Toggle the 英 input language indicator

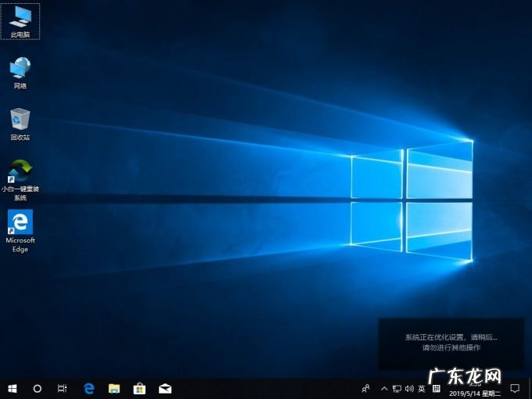tap(422, 388)
